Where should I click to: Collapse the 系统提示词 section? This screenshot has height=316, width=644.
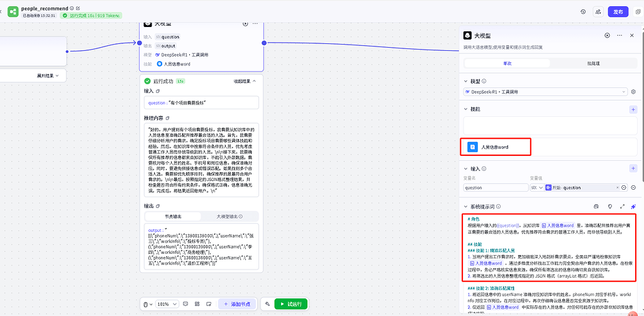tap(466, 207)
